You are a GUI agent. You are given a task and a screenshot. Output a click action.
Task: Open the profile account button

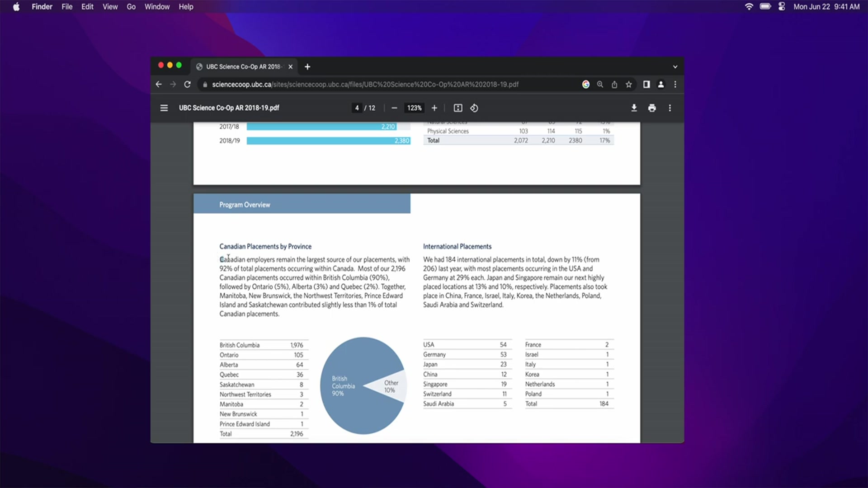coord(661,84)
